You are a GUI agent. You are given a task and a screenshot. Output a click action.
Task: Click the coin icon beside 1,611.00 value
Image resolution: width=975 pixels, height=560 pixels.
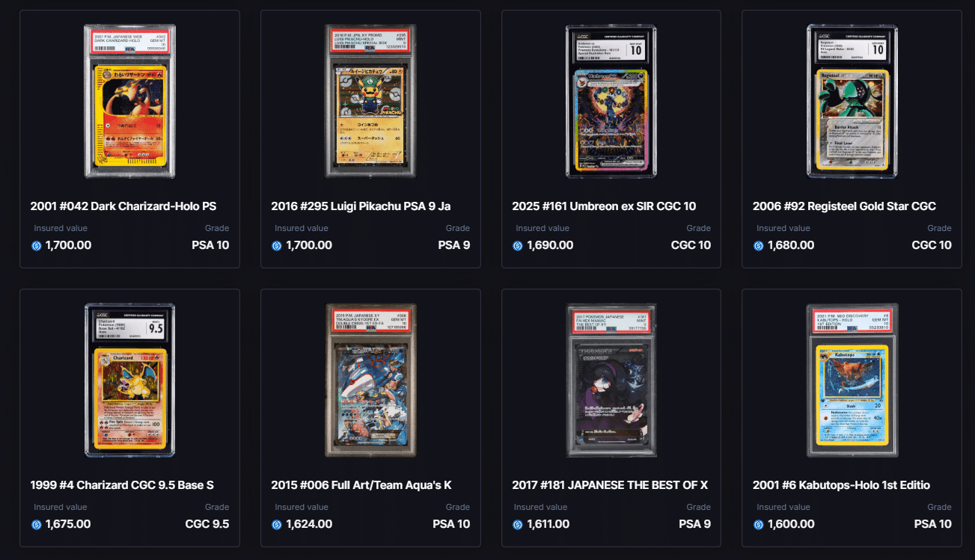518,525
